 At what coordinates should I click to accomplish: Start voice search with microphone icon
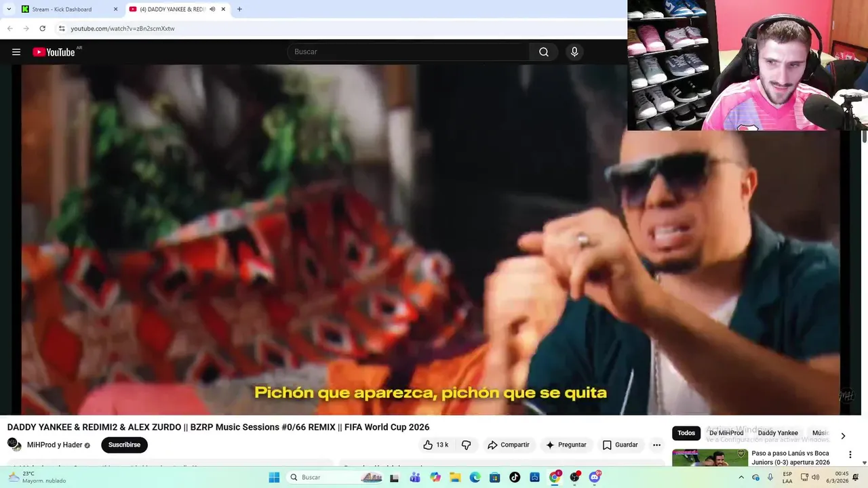[x=574, y=52]
